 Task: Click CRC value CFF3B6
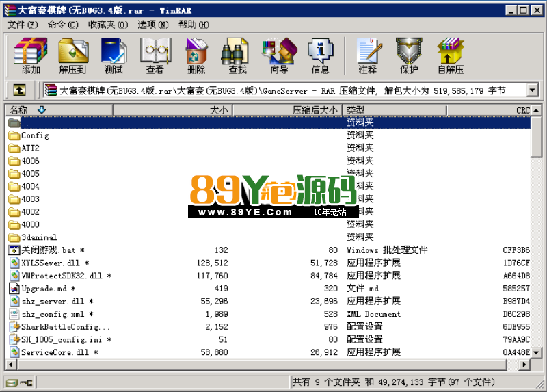516,250
